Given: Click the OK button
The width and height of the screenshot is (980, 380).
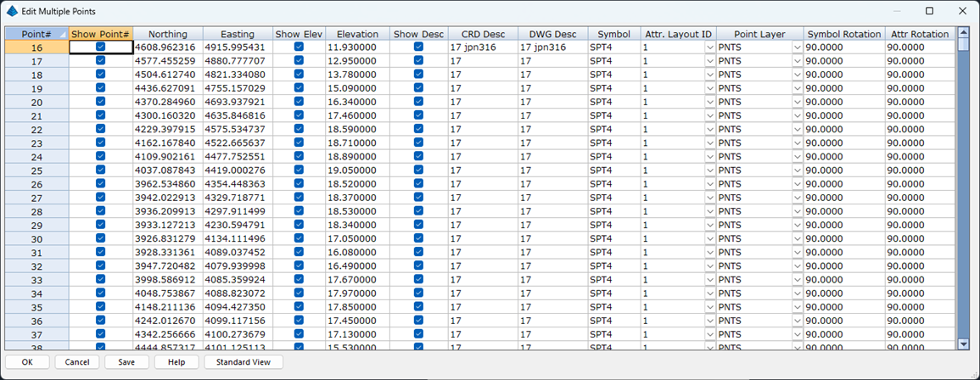Looking at the screenshot, I should point(27,362).
